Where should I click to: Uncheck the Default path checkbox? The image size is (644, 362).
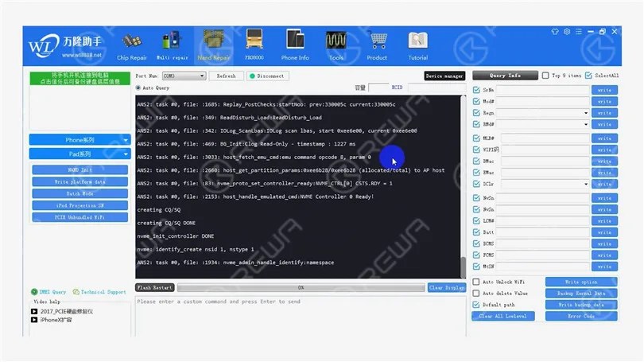(476, 305)
